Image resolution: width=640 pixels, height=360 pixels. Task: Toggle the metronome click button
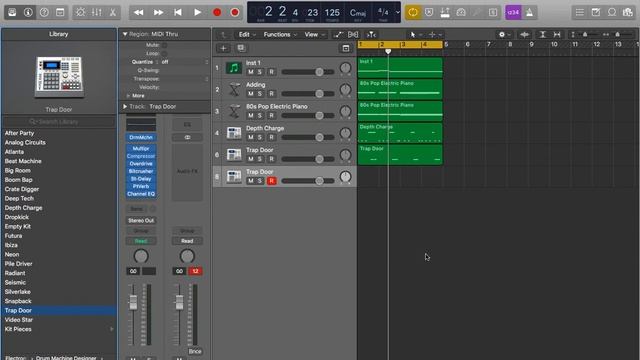click(529, 12)
